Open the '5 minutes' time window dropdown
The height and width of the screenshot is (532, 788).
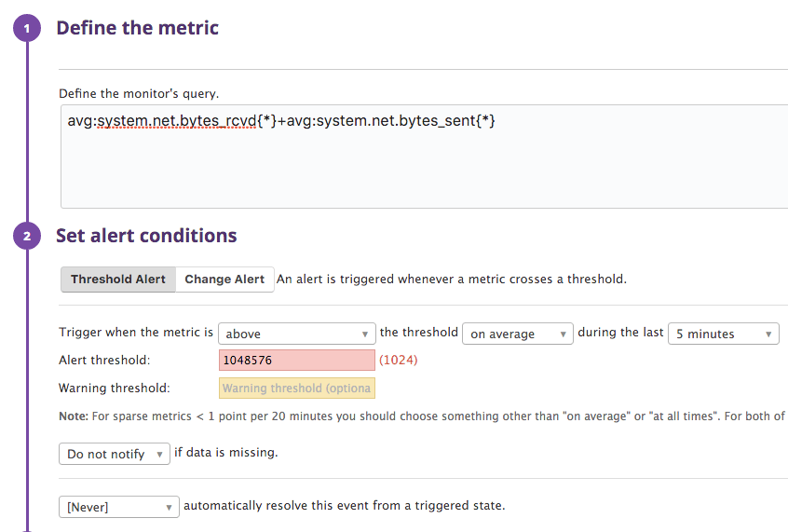723,334
